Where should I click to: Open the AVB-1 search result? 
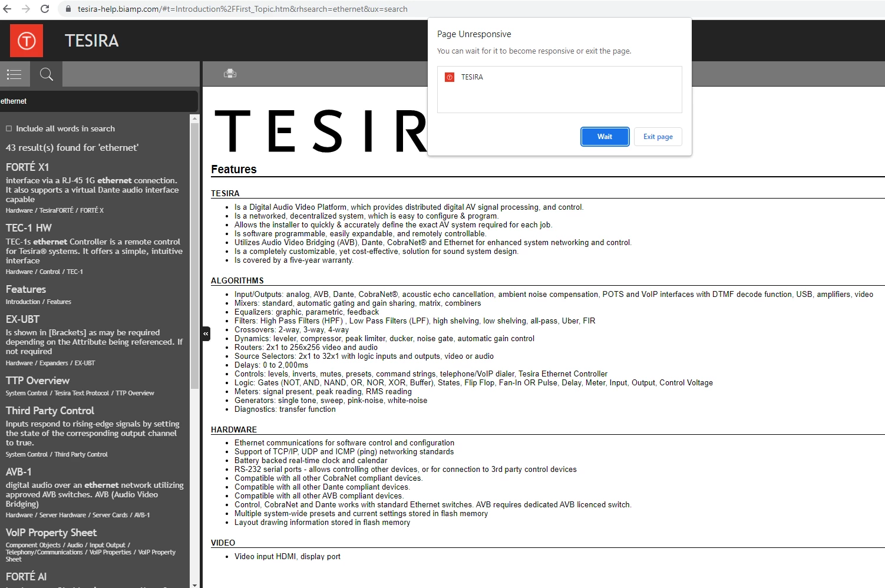[x=19, y=472]
